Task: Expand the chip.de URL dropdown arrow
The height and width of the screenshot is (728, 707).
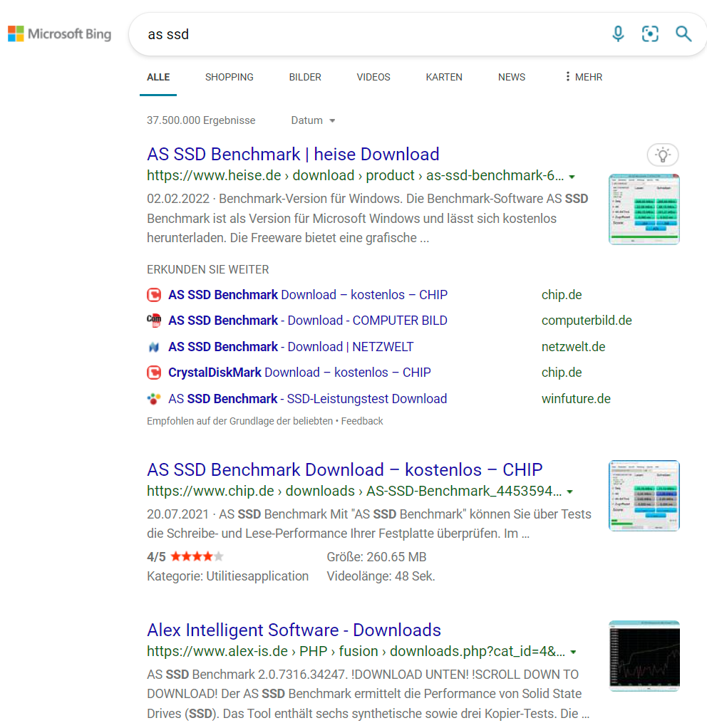Action: pyautogui.click(x=570, y=492)
